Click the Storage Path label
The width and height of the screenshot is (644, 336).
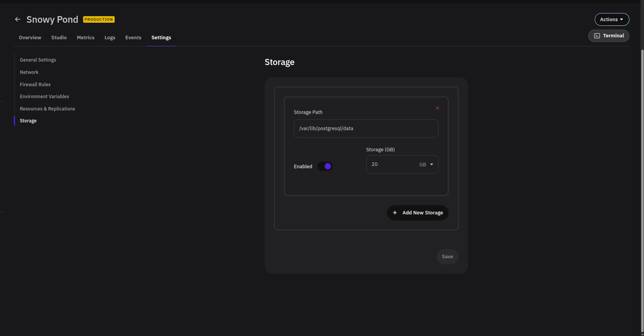308,112
